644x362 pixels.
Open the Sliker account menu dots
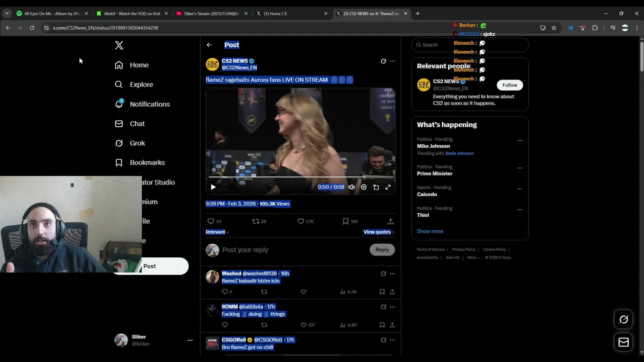pos(190,340)
